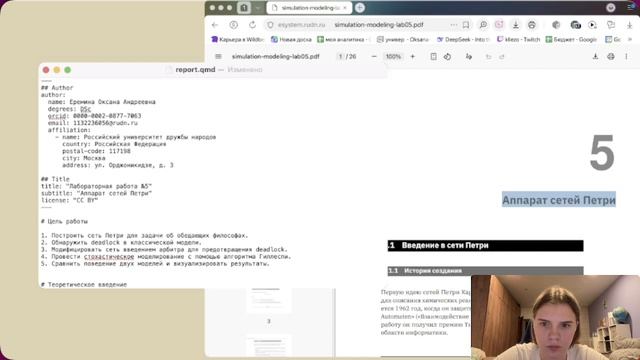Open the DeepSeek bookmark

click(x=463, y=40)
